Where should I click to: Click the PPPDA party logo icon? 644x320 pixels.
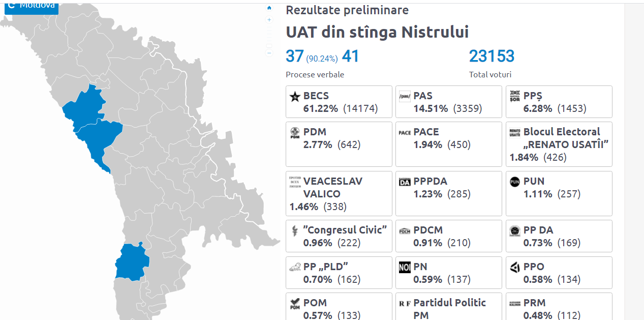click(x=405, y=182)
